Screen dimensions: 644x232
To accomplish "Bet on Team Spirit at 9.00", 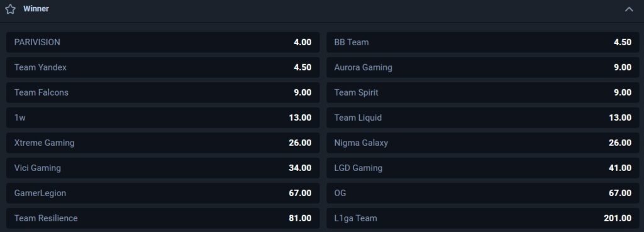I will click(482, 92).
